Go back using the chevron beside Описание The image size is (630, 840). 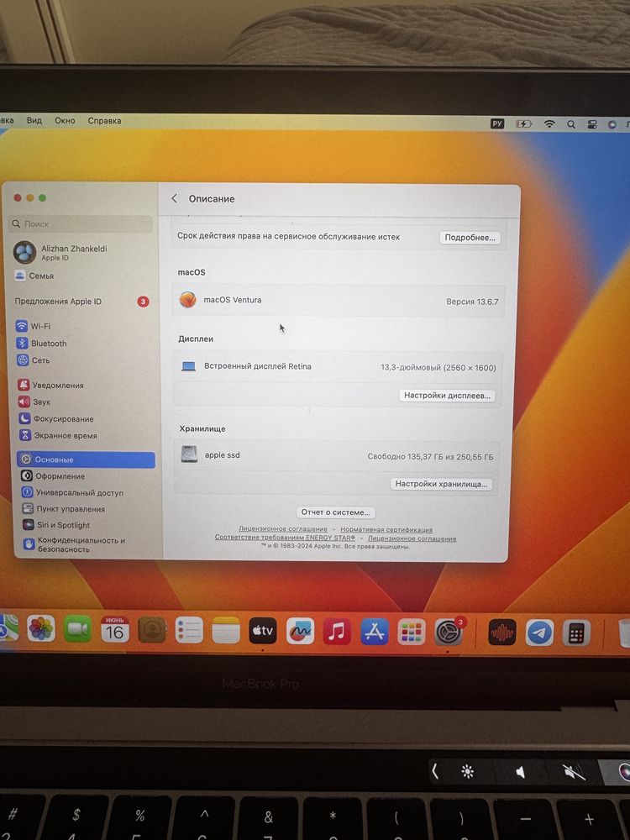click(x=175, y=199)
